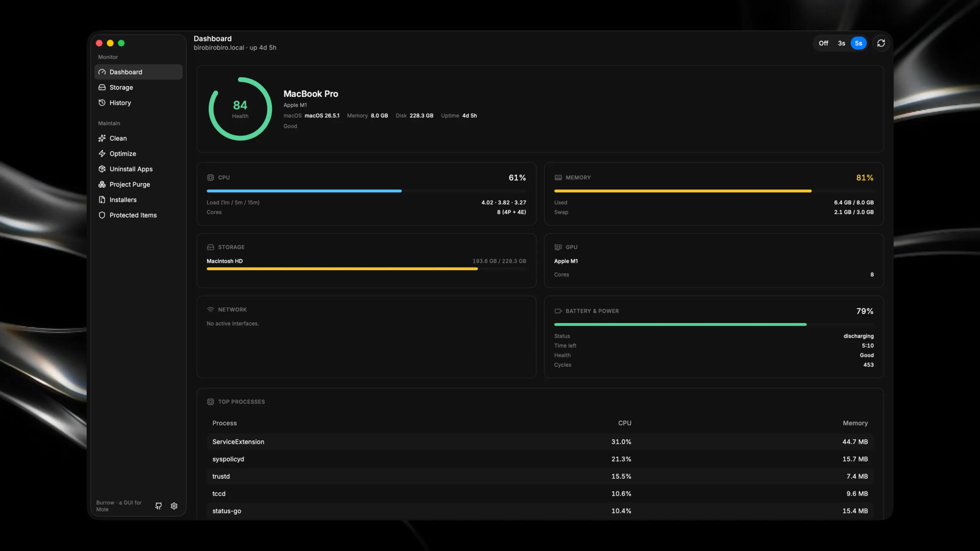Click the Memory card icon
Viewport: 980px width, 551px height.
558,178
